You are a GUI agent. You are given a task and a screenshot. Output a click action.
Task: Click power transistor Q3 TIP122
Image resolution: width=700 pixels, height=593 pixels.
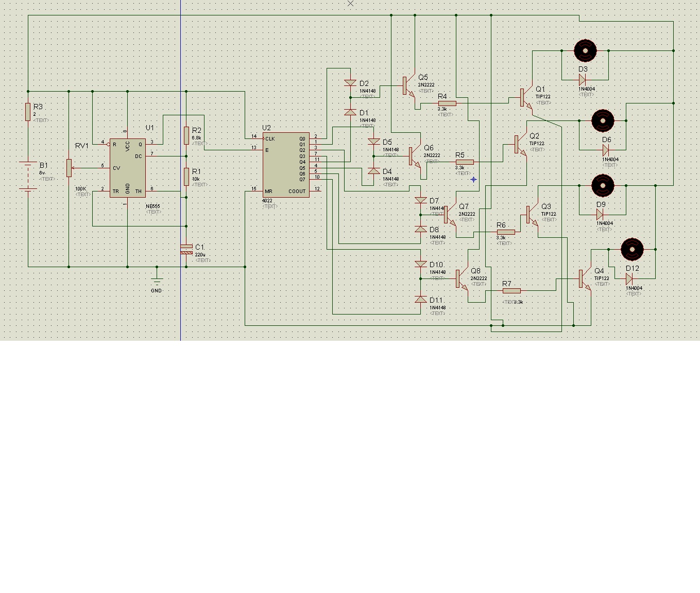(532, 214)
